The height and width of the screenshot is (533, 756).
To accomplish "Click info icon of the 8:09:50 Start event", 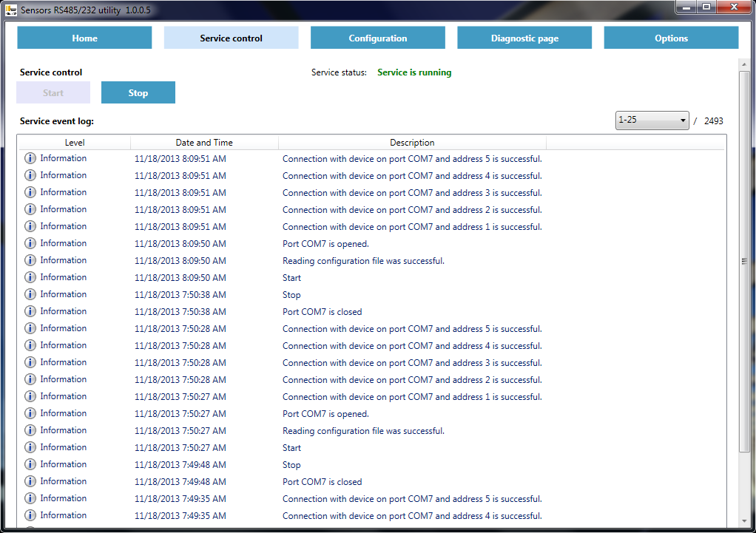I will point(30,277).
